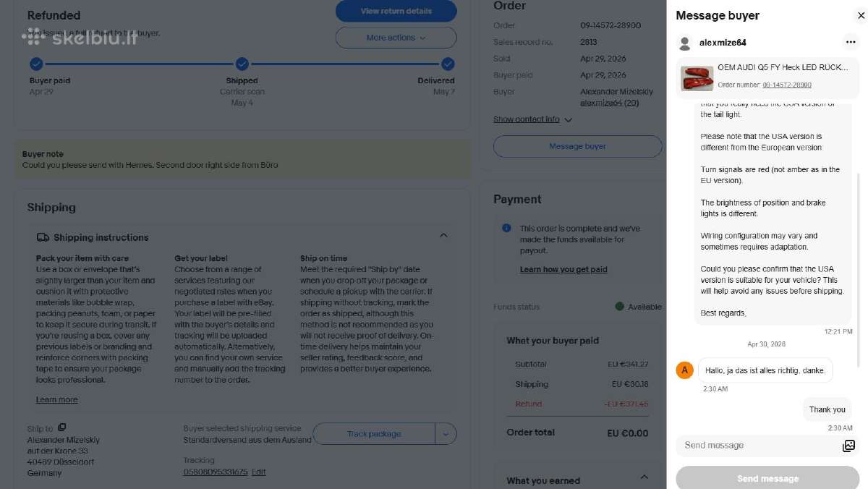The height and width of the screenshot is (489, 868).
Task: Expand Show contact info
Action: (532, 119)
